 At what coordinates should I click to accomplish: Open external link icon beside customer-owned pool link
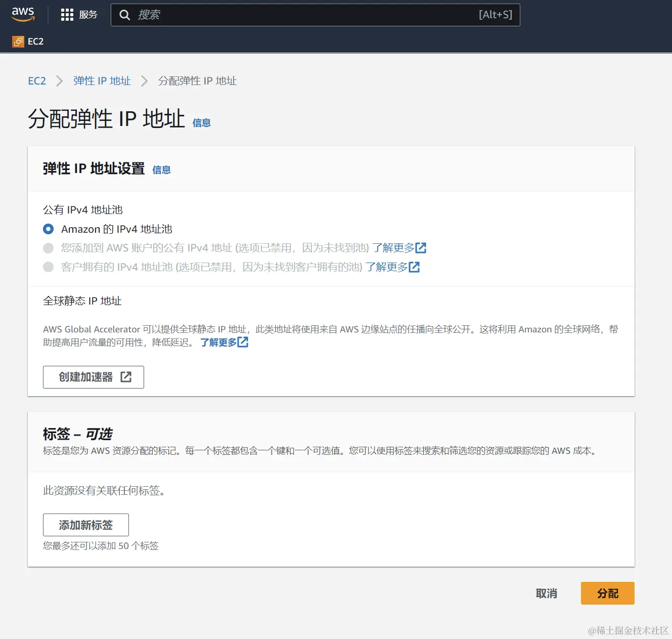(x=414, y=267)
